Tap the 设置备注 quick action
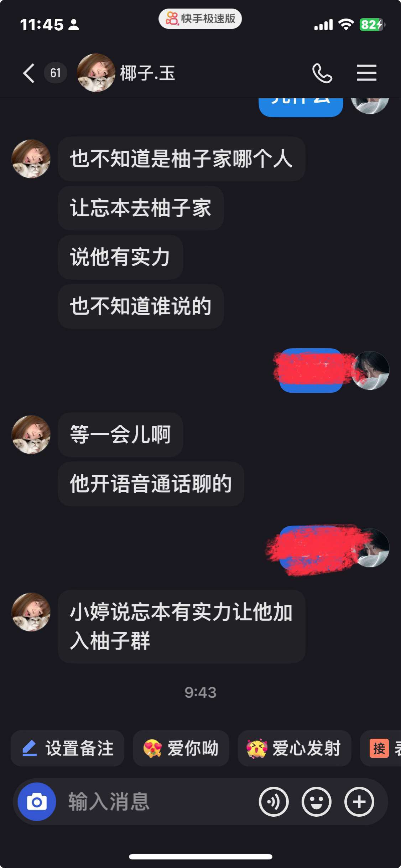Viewport: 401px width, 868px height. tap(67, 748)
